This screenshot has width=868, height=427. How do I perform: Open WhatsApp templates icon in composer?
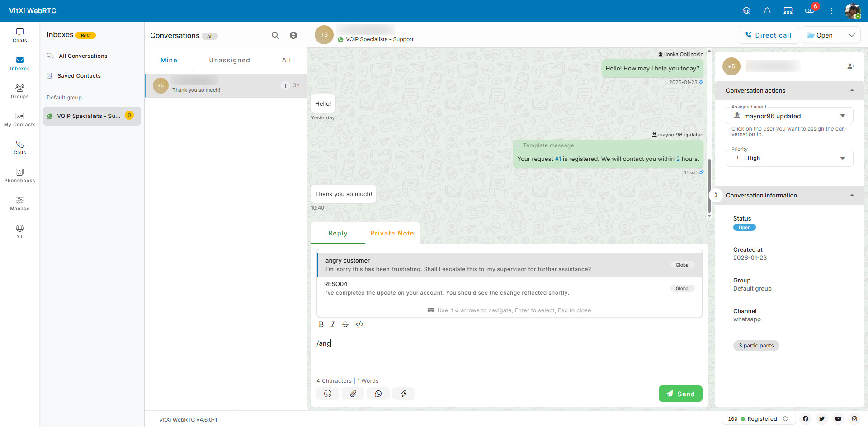point(378,394)
